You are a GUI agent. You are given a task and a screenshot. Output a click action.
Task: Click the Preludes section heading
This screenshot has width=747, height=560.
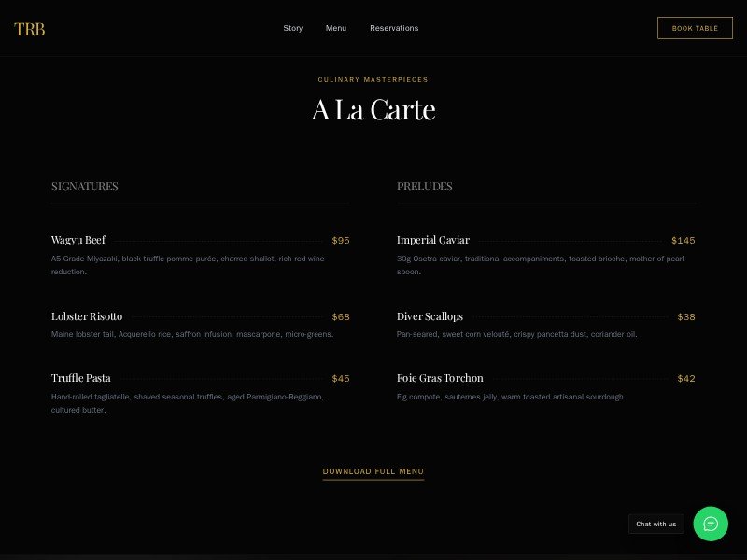pos(425,186)
